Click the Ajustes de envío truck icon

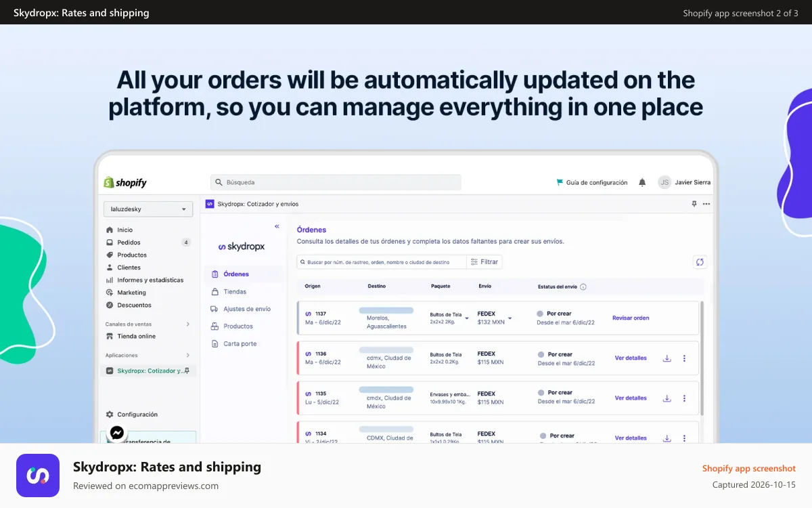click(x=215, y=309)
